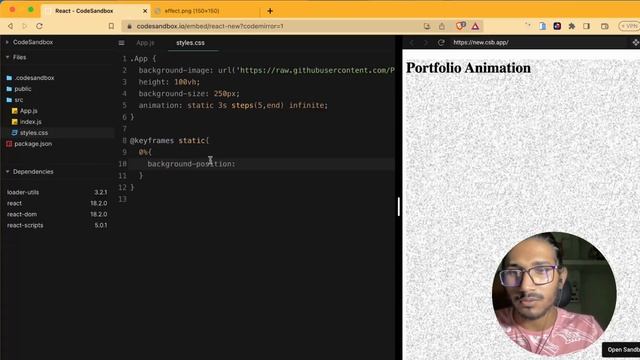Go back using the browser back arrow

coord(10,26)
